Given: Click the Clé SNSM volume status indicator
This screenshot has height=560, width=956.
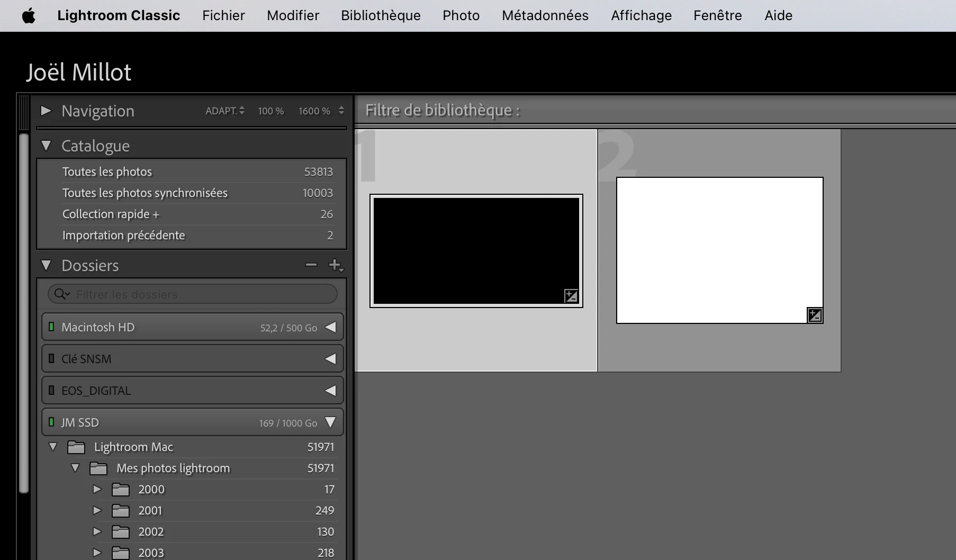Looking at the screenshot, I should click(51, 359).
